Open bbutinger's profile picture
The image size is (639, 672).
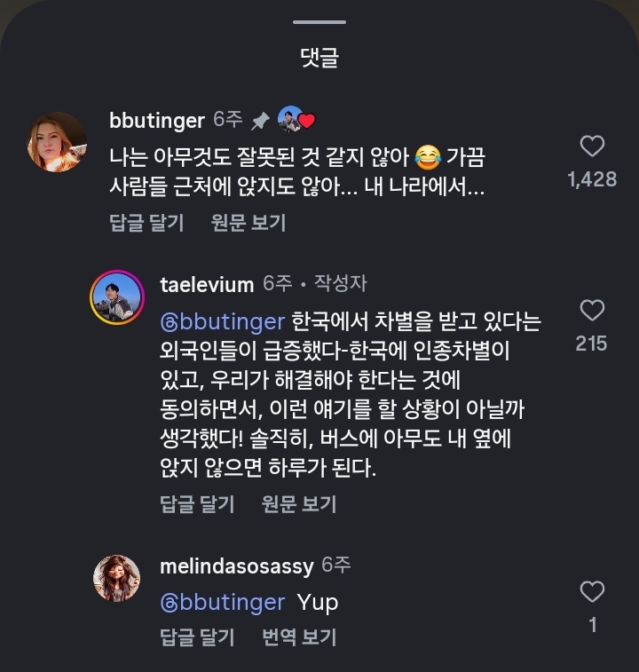tap(58, 142)
